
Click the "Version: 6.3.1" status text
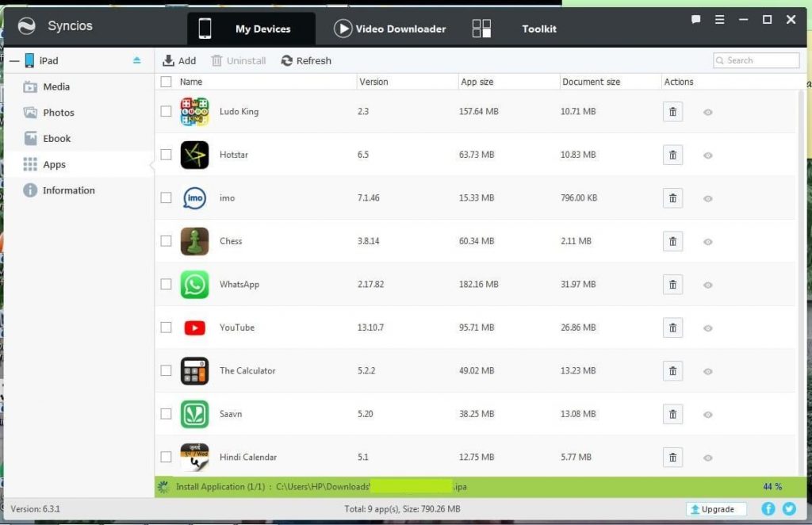[35, 509]
